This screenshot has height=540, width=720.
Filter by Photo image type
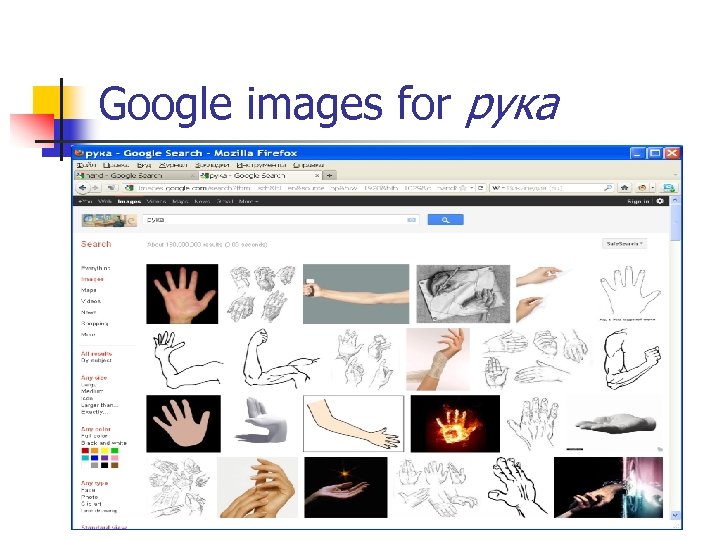point(89,497)
